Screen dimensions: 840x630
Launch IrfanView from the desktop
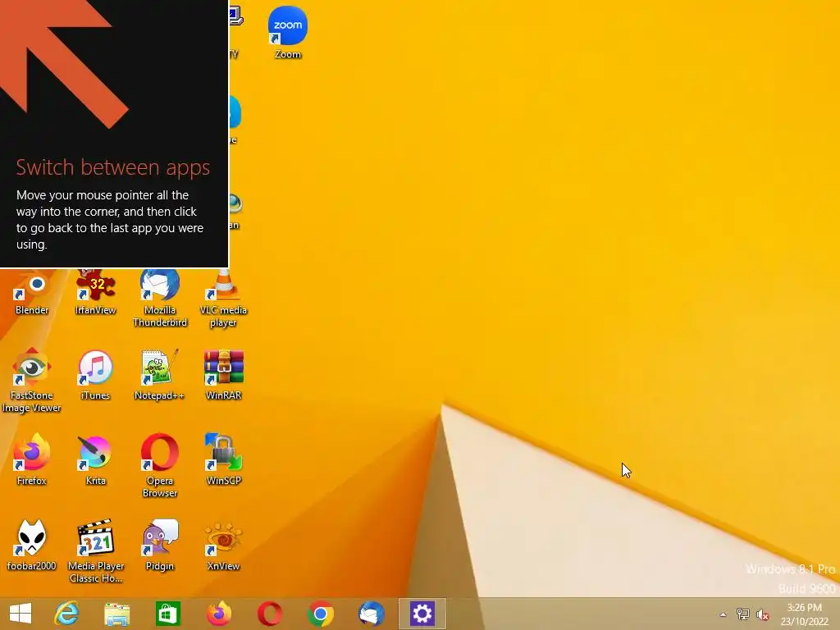pos(95,293)
